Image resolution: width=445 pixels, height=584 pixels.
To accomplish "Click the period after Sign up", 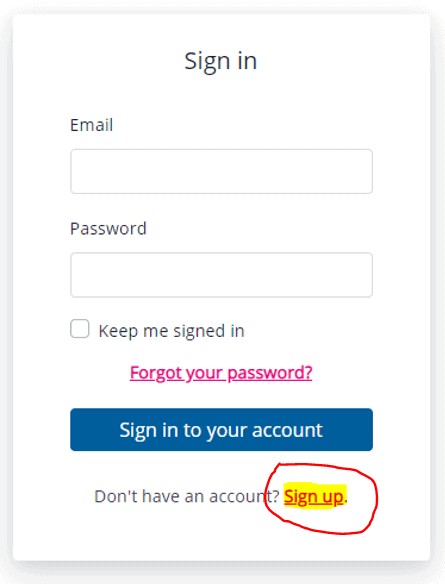I will (x=346, y=502).
